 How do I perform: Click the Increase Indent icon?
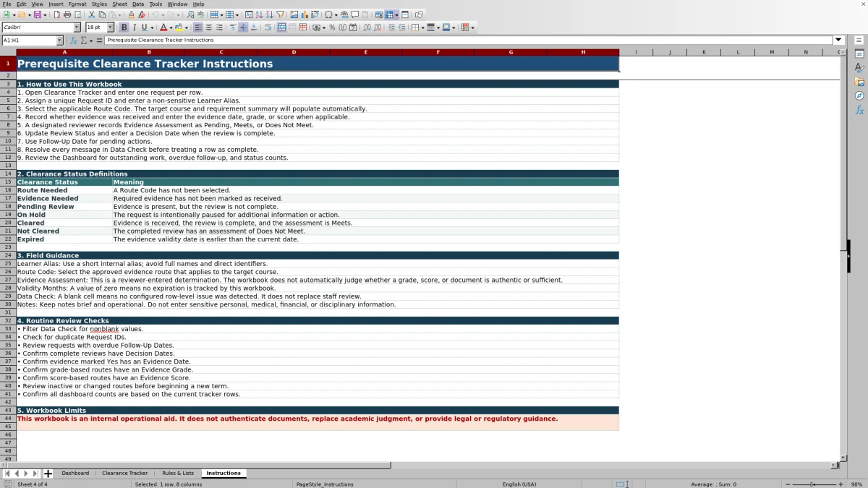(x=391, y=27)
